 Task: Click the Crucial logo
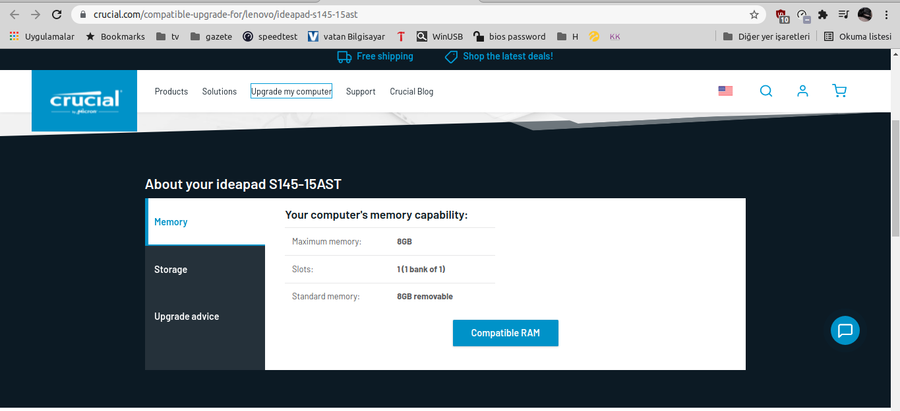click(x=84, y=101)
